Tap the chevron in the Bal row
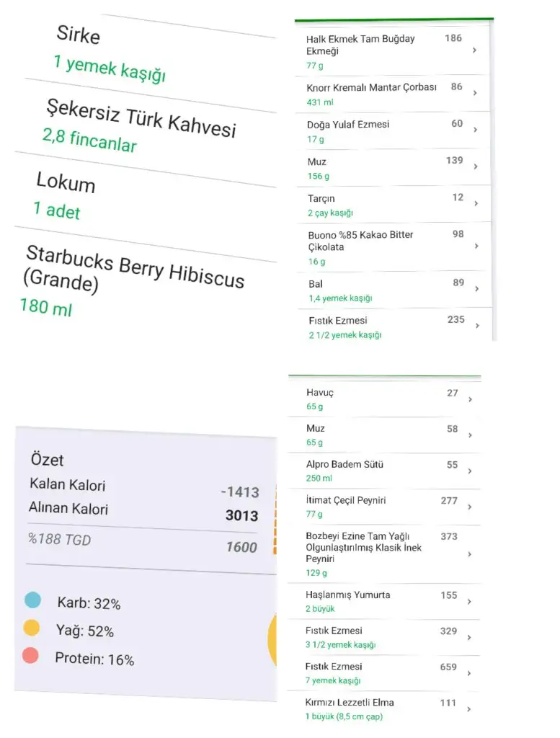This screenshot has height=738, width=560. (x=476, y=289)
